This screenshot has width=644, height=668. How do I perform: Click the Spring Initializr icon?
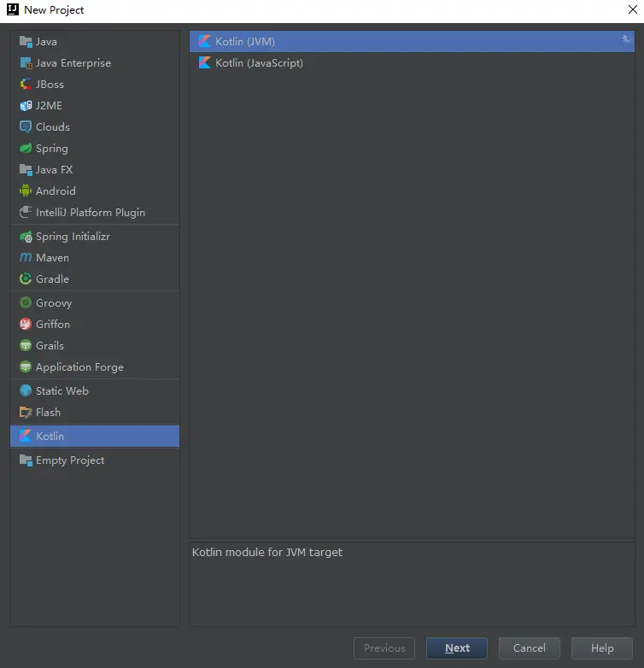[26, 237]
